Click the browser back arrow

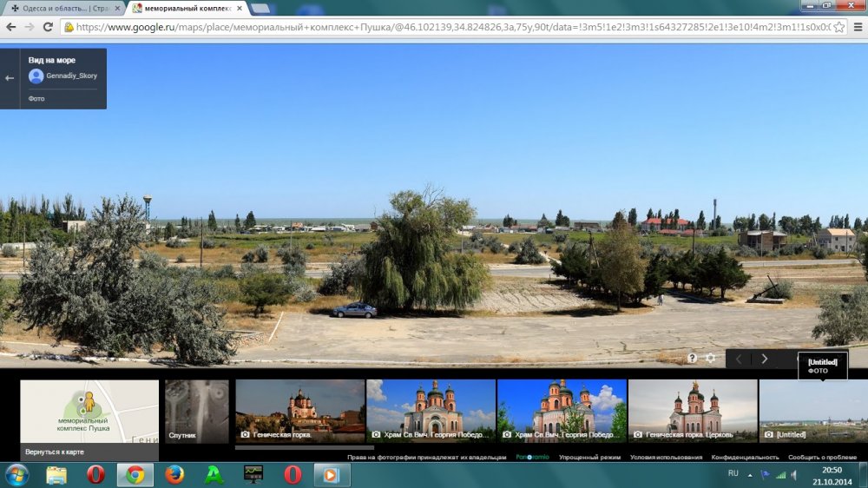pos(10,27)
